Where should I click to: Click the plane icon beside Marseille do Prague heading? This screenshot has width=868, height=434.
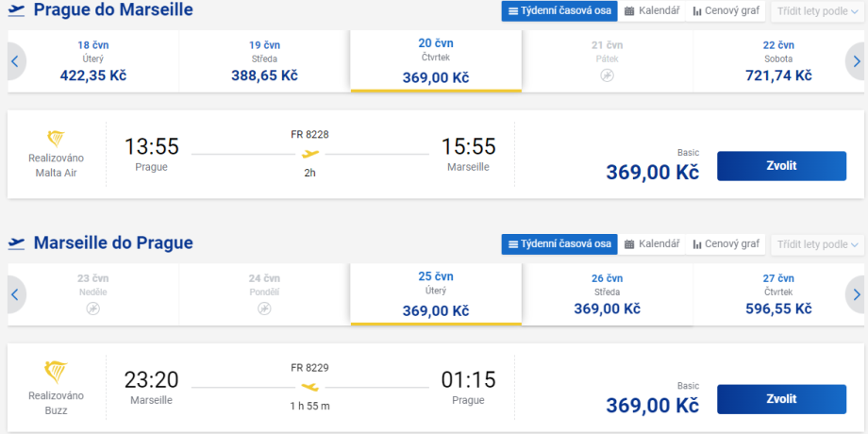pos(16,243)
